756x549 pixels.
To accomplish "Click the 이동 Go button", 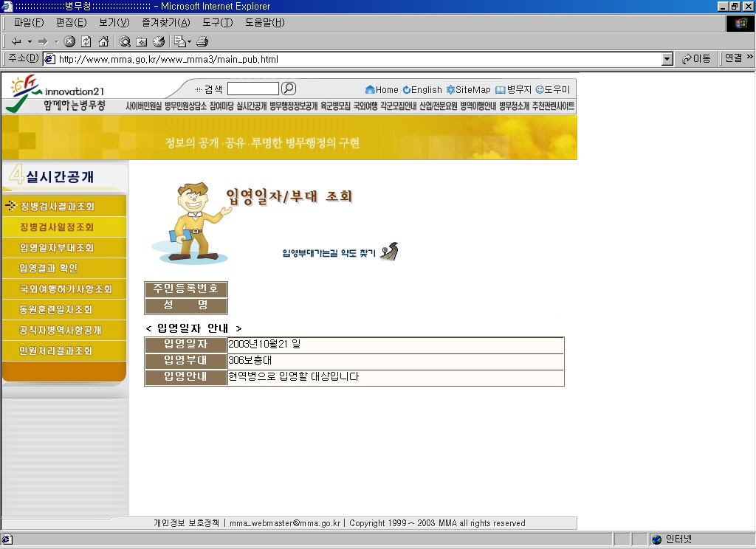I will [696, 59].
